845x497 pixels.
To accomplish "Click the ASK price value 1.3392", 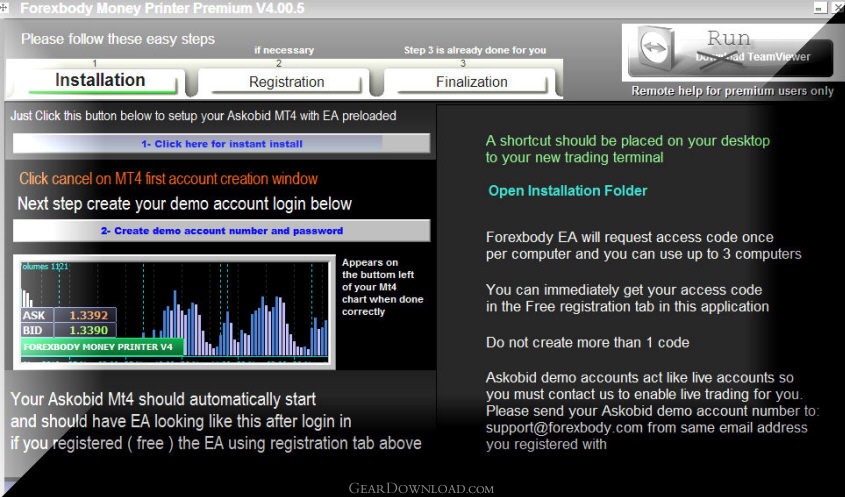I will click(x=88, y=315).
